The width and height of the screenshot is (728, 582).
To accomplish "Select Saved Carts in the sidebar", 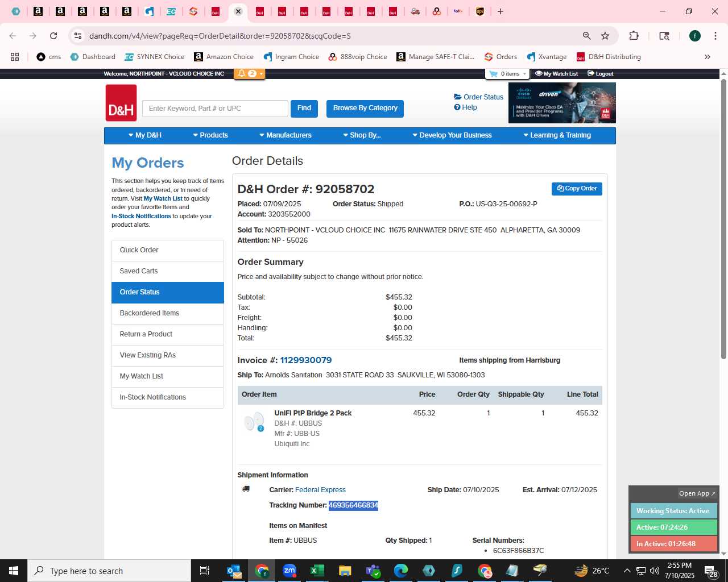I will coord(168,271).
